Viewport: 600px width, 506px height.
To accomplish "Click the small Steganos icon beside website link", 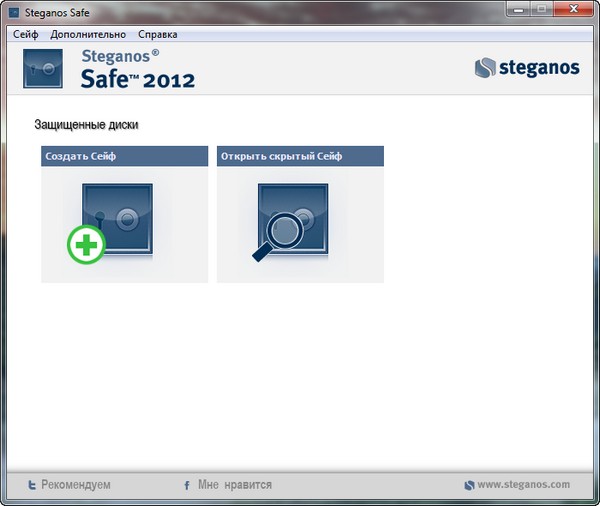I will pyautogui.click(x=469, y=485).
